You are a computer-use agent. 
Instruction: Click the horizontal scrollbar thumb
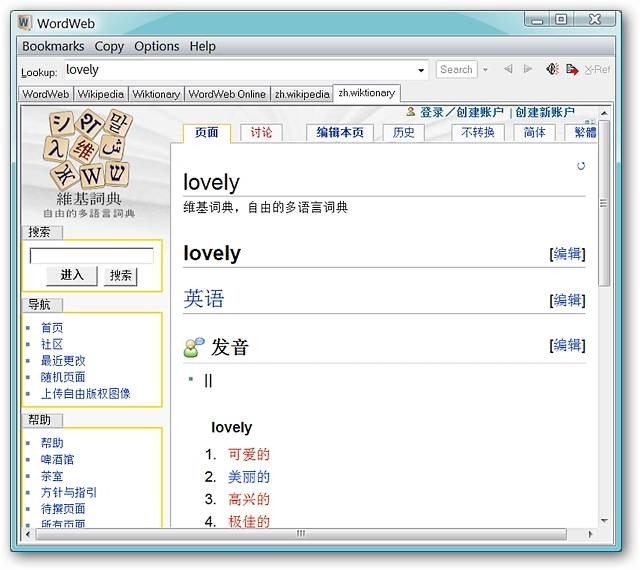tap(301, 533)
